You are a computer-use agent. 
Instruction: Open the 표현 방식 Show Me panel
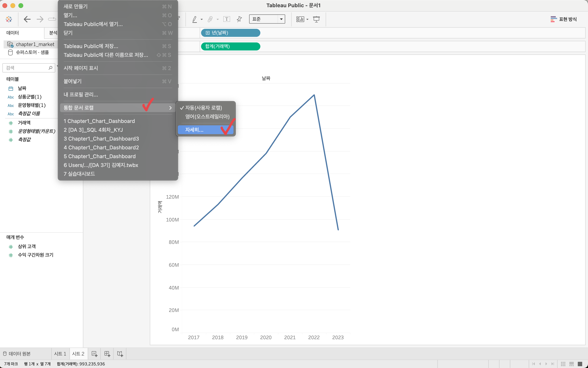(x=564, y=19)
